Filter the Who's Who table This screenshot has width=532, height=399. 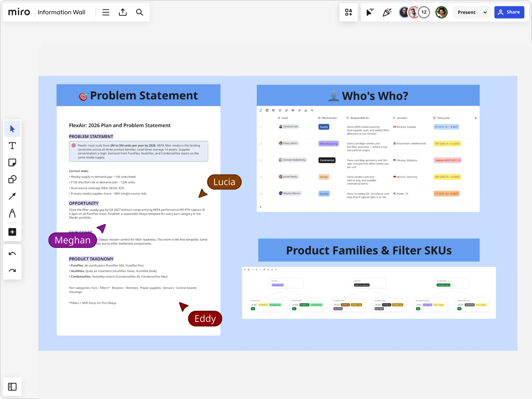pos(280,110)
